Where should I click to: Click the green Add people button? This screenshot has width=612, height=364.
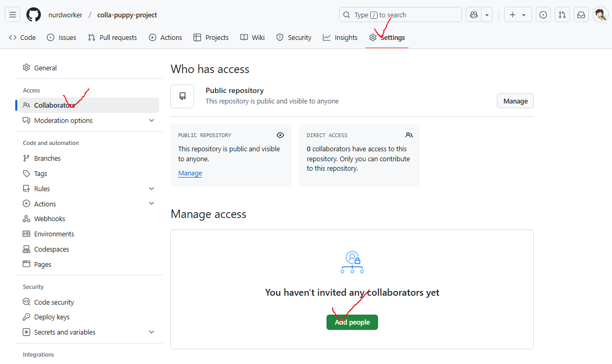(x=352, y=323)
